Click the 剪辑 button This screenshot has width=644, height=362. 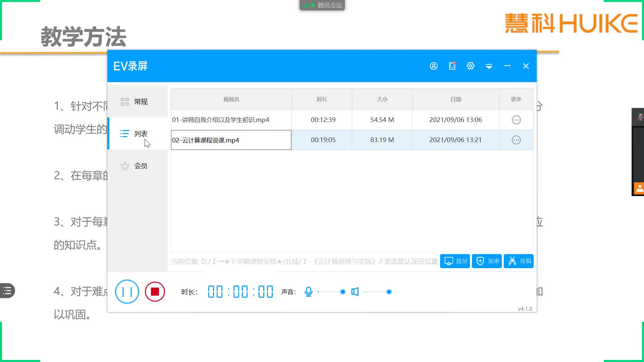pos(519,261)
